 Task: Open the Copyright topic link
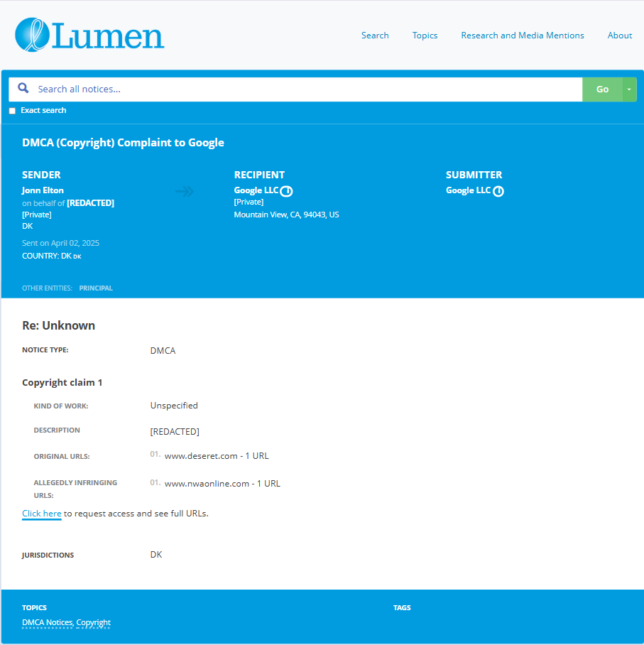click(93, 622)
